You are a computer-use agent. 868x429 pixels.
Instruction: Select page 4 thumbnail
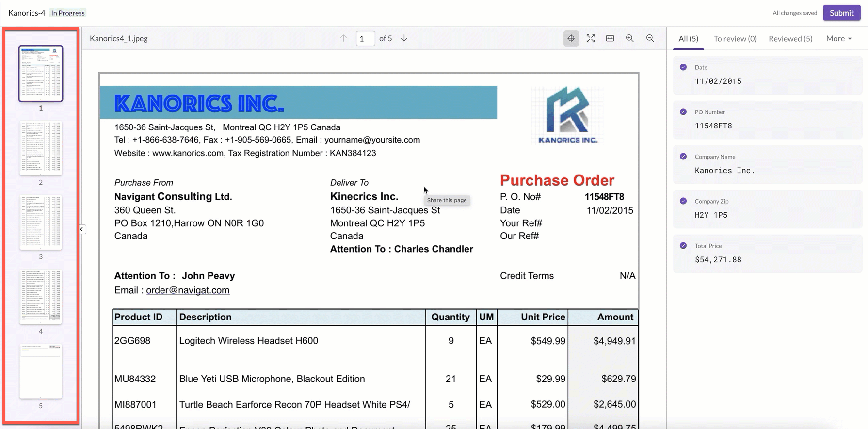point(41,297)
